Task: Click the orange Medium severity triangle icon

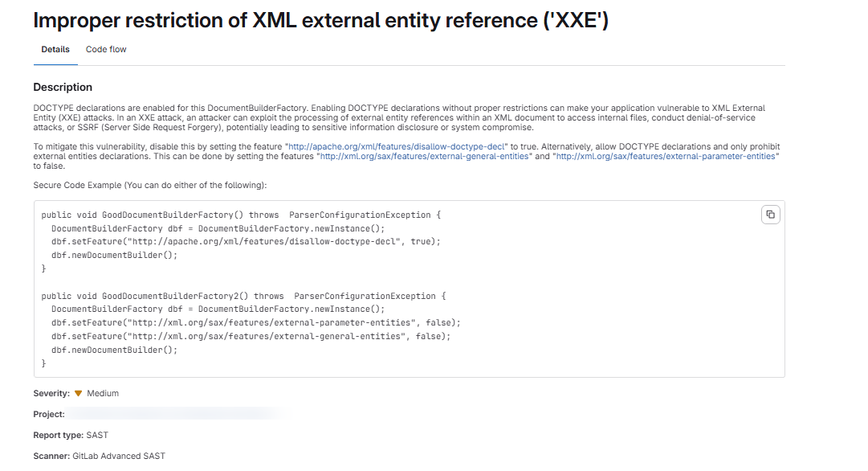Action: pos(78,393)
